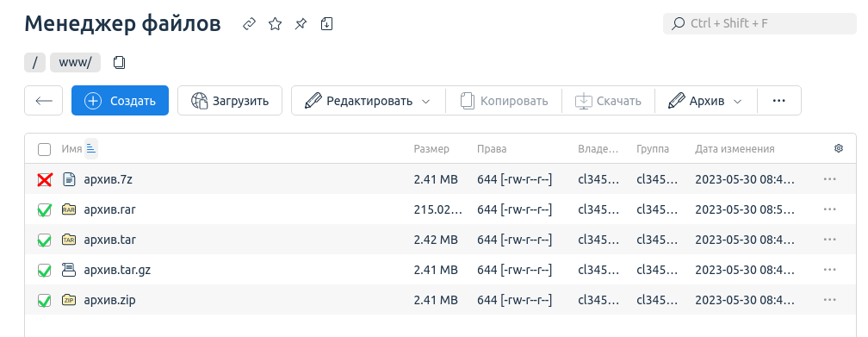Click the Скачать button

tap(608, 100)
